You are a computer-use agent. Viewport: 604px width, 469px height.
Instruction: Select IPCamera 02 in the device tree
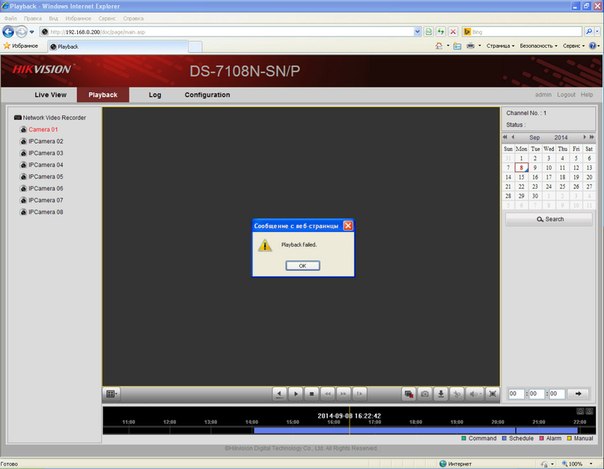click(42, 141)
